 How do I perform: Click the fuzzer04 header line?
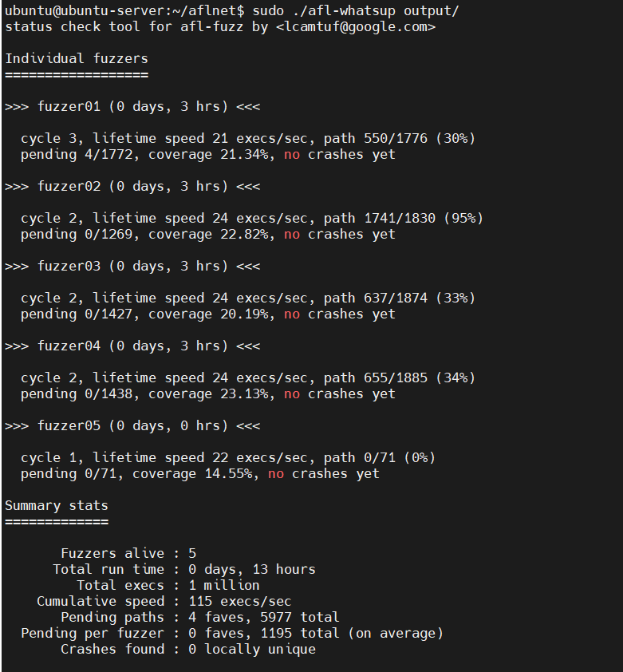pyautogui.click(x=132, y=346)
